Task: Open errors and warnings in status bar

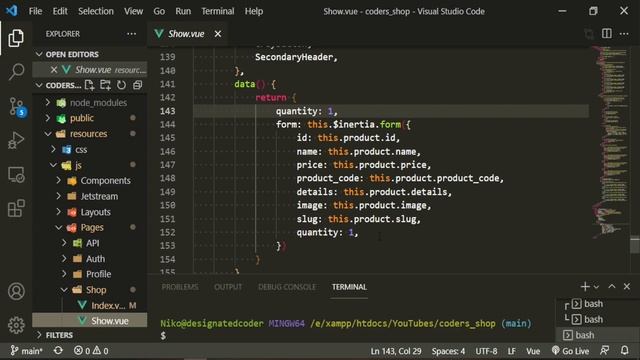Action: (91, 351)
